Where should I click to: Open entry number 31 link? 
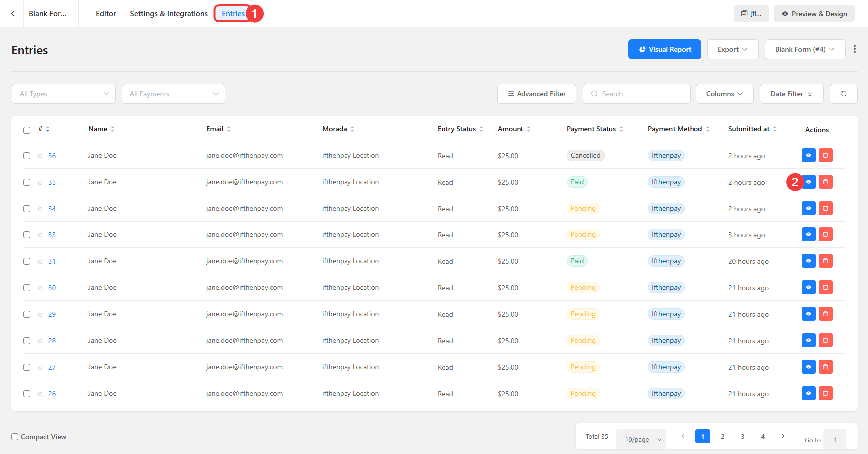click(52, 261)
